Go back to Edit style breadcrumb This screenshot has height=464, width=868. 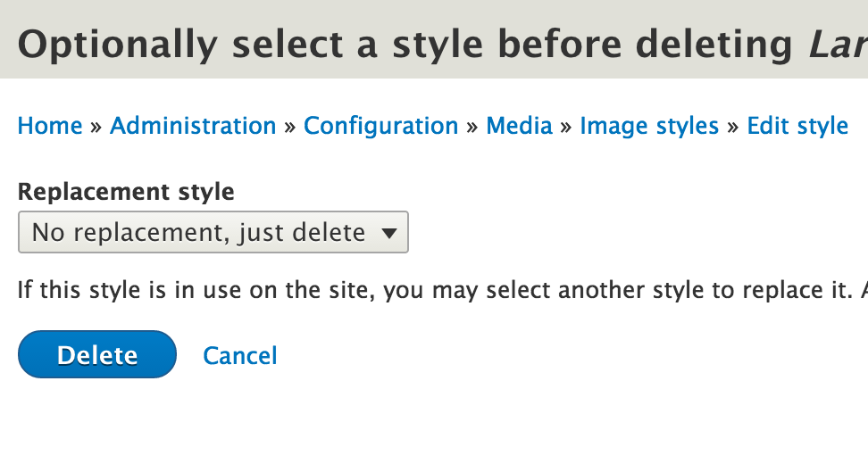click(797, 126)
